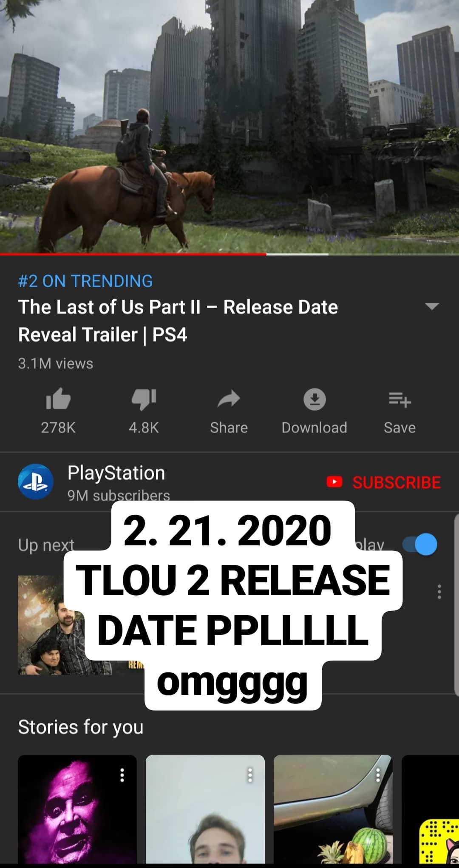Image resolution: width=459 pixels, height=868 pixels.
Task: Dislike the video with thumbs down icon
Action: 144,400
